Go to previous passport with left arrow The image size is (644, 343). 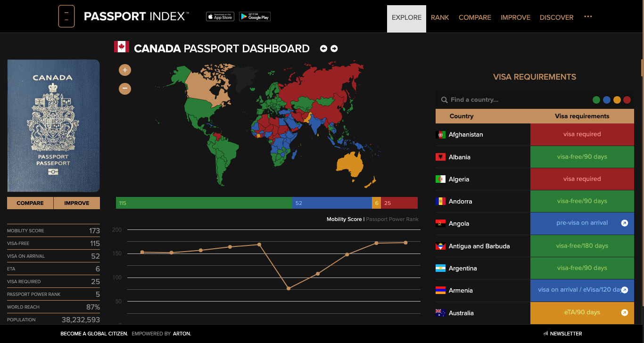323,49
